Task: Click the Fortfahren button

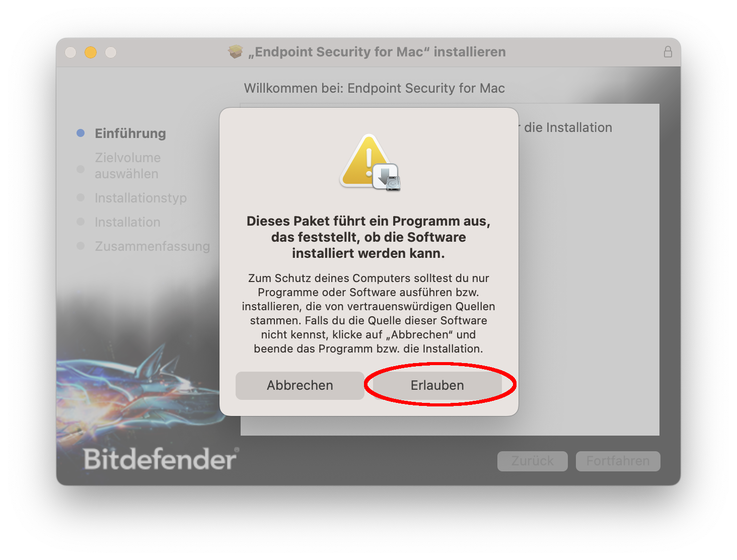Action: click(618, 461)
